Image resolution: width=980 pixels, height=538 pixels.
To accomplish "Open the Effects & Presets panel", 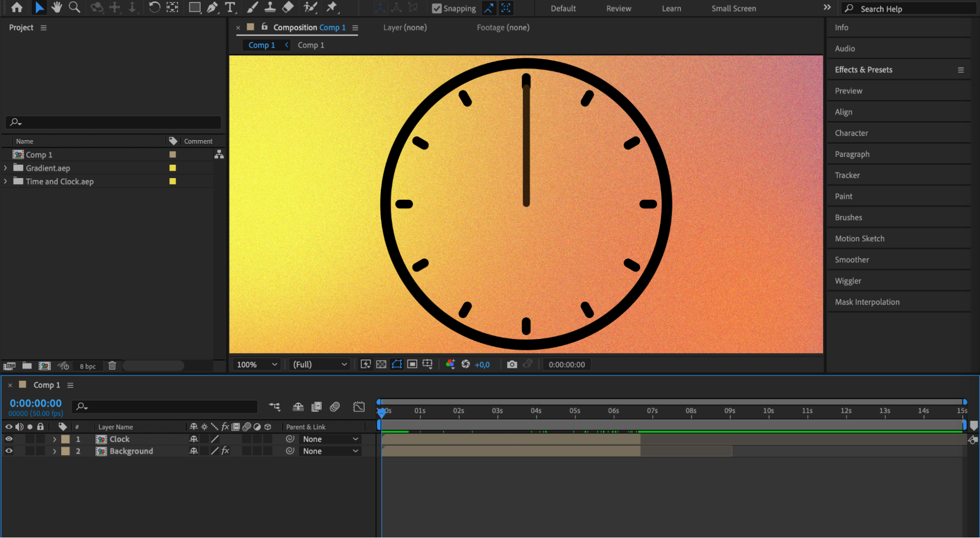I will [863, 70].
